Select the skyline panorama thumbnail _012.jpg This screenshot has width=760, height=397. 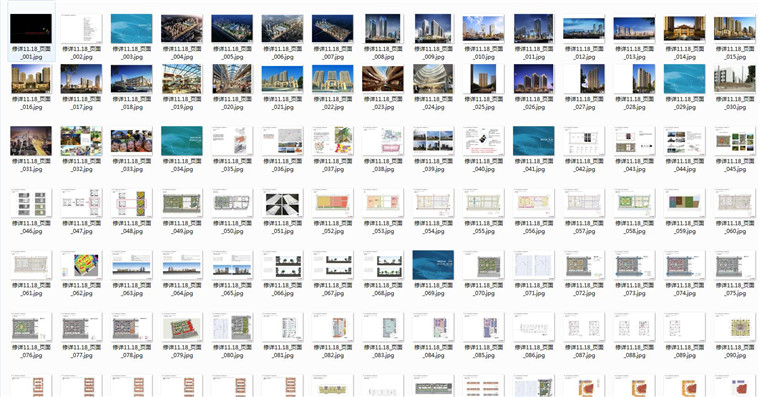[584, 29]
